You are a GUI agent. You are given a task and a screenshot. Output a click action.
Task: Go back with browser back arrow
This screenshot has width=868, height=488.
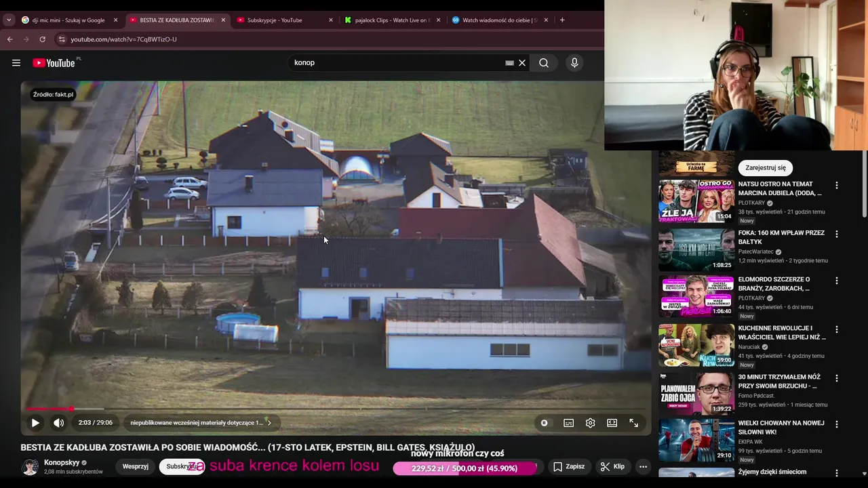(10, 39)
